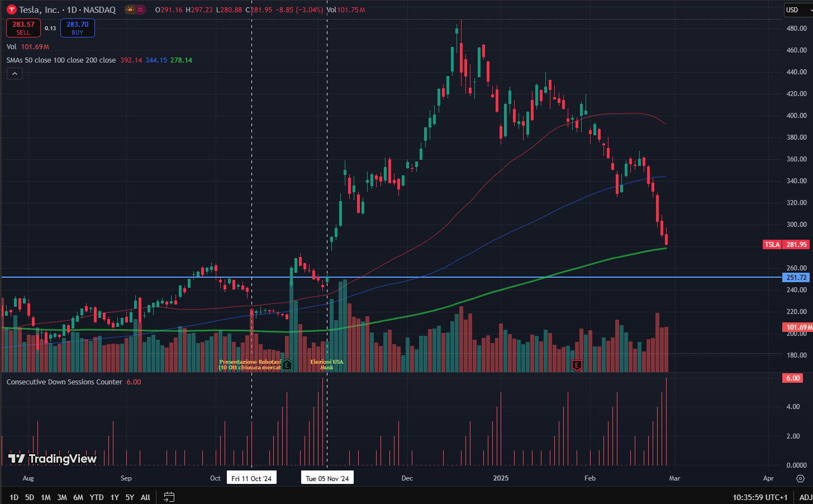Click the 2025 label on time axis
Image resolution: width=813 pixels, height=504 pixels.
click(x=501, y=478)
